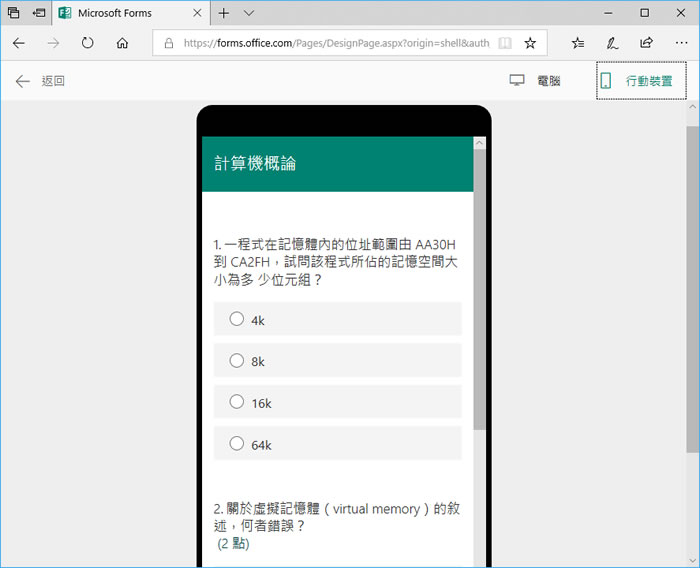Click the phone preview scroll up arrow
Screen dimensions: 700x568
479,143
